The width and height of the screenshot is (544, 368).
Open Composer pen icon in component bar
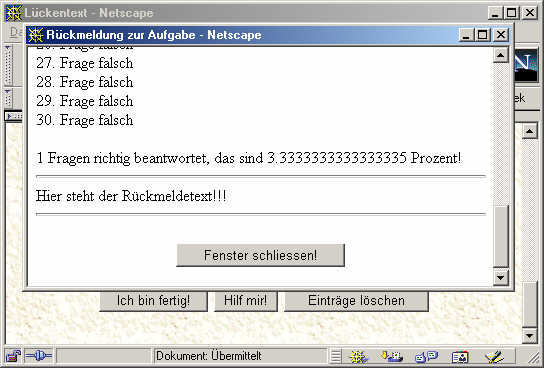494,357
